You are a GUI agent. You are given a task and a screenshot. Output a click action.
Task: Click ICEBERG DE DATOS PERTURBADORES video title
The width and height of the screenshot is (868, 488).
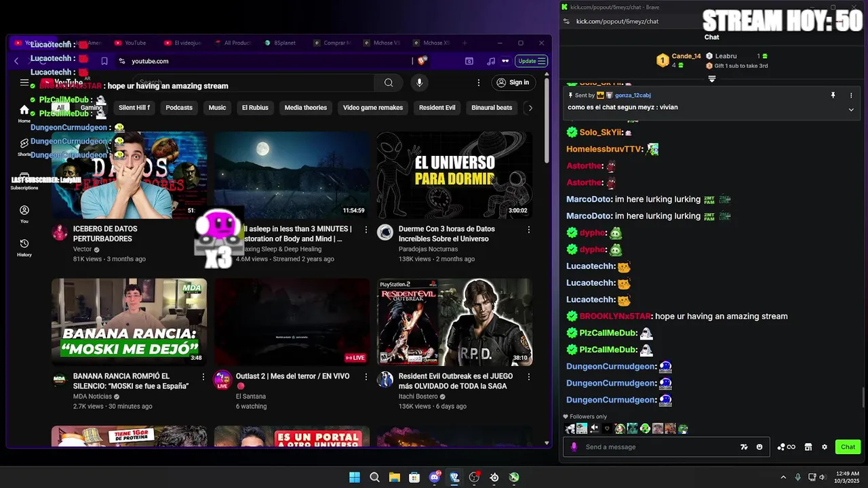tap(105, 234)
